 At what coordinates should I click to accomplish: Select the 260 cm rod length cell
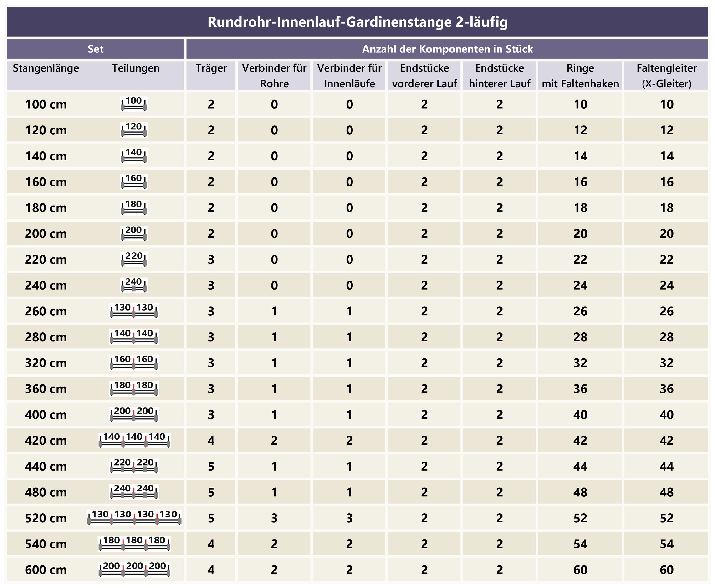[x=46, y=311]
